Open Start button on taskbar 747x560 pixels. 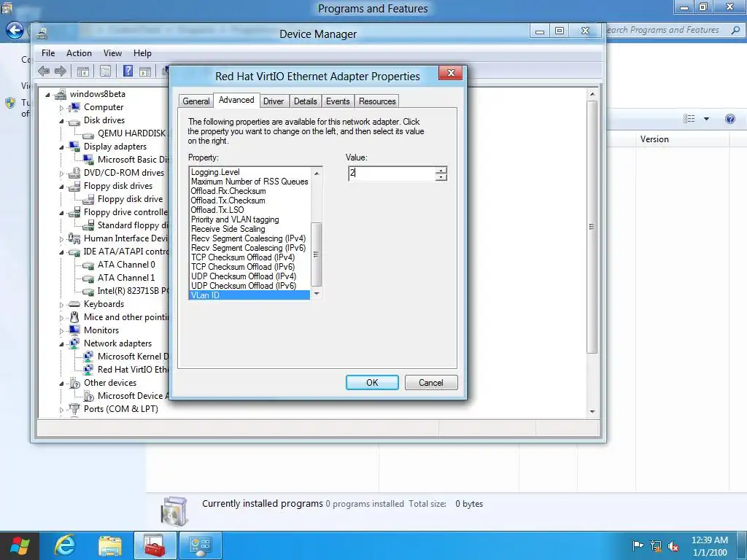(20, 545)
